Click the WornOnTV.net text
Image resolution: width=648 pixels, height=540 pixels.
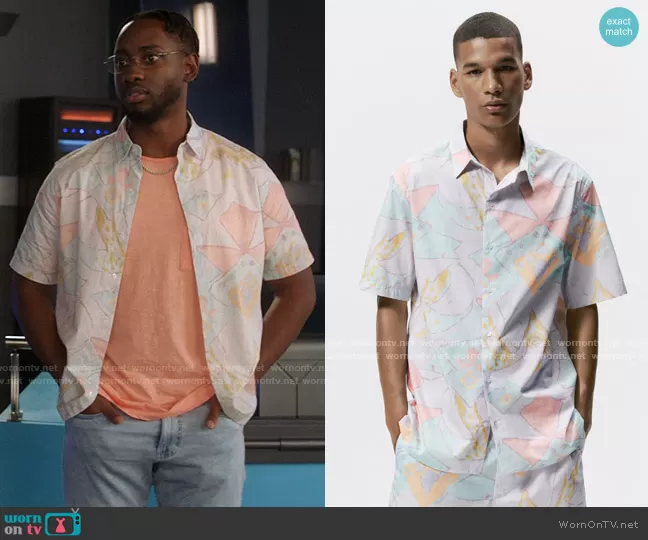(x=598, y=524)
